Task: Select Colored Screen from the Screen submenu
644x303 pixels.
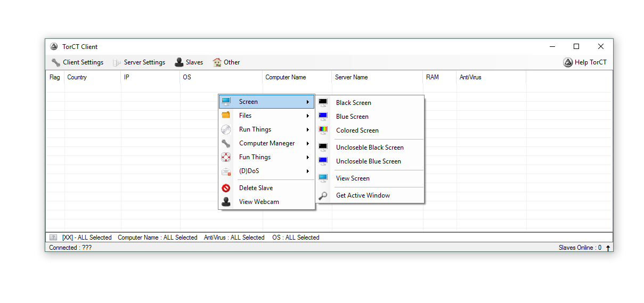Action: click(x=357, y=130)
